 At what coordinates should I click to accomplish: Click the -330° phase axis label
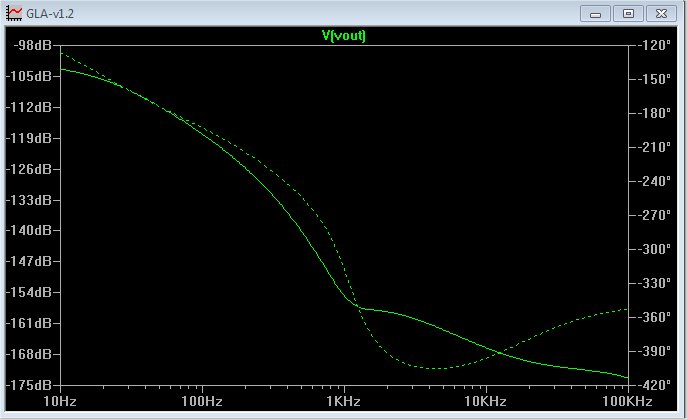[654, 283]
